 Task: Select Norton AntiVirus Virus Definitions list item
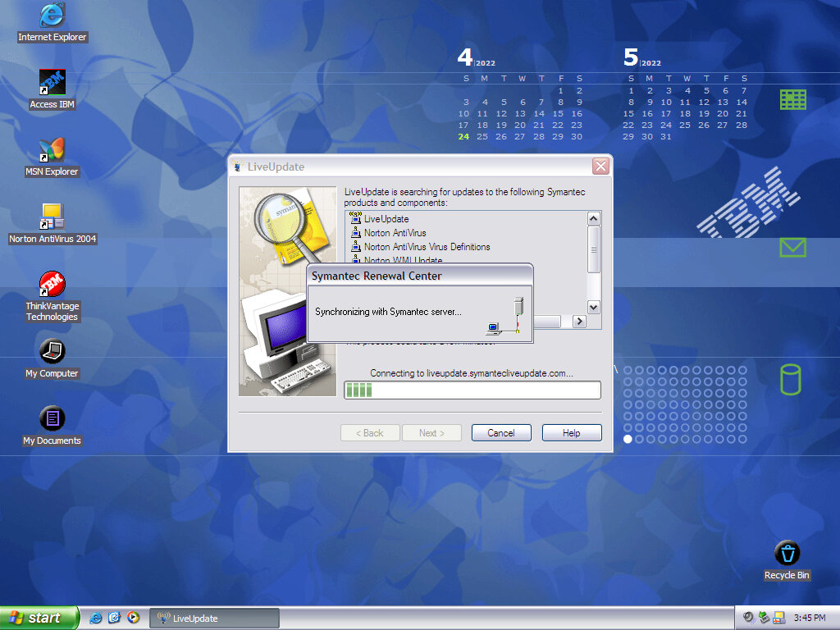tap(427, 247)
